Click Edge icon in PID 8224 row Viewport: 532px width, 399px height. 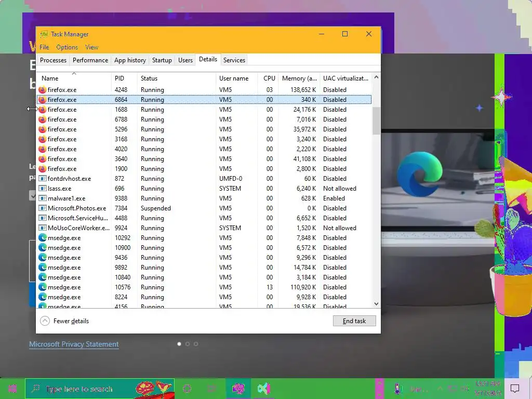pyautogui.click(x=43, y=297)
